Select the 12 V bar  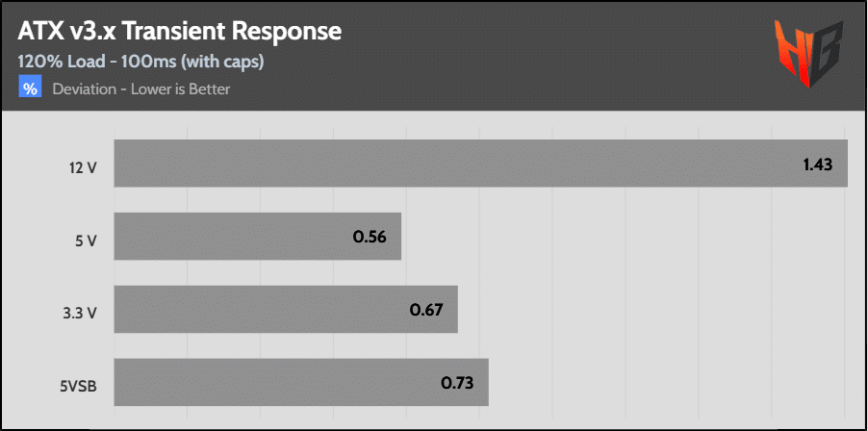coord(479,164)
